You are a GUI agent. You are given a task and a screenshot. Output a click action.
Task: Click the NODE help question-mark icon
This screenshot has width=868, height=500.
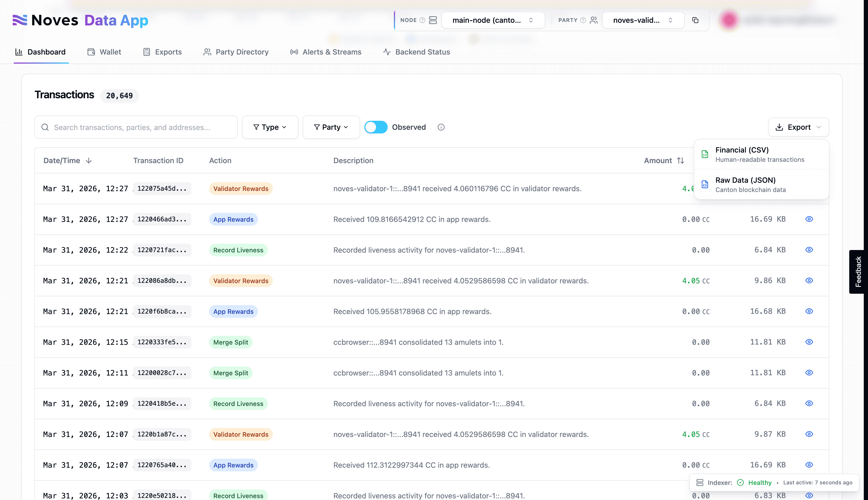point(422,20)
